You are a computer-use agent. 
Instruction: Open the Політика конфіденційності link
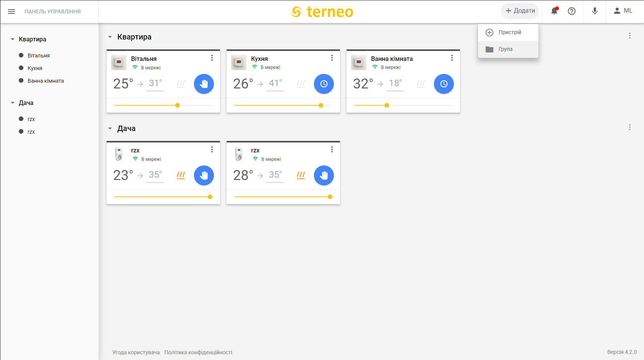[x=198, y=352]
